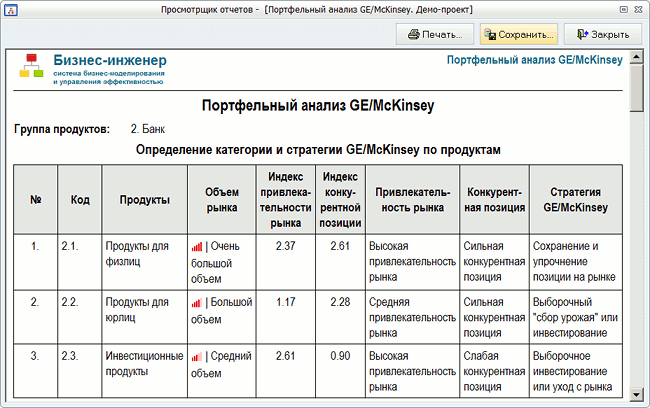Click the code cell 2.1.
The image size is (650, 408).
(80, 262)
